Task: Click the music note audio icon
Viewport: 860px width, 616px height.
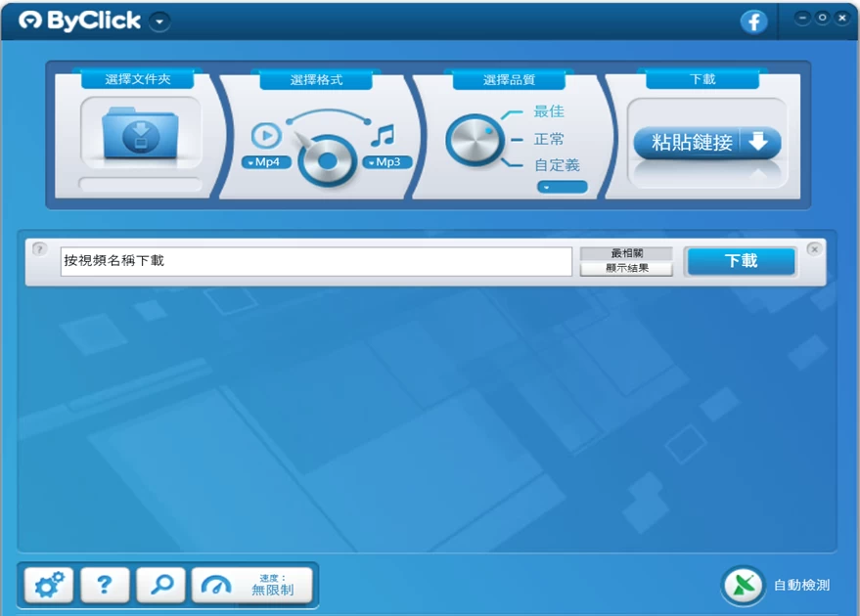Action: pos(382,135)
